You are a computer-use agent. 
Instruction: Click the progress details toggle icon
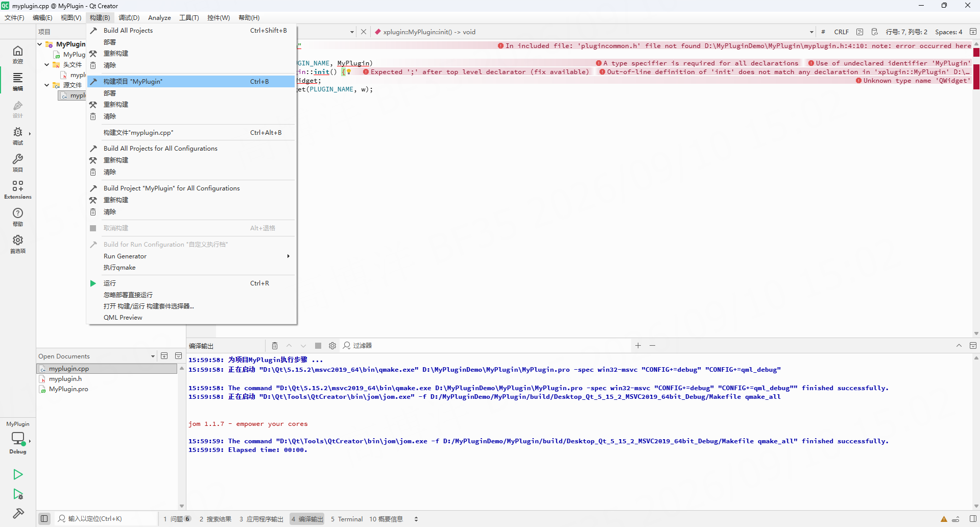point(956,519)
